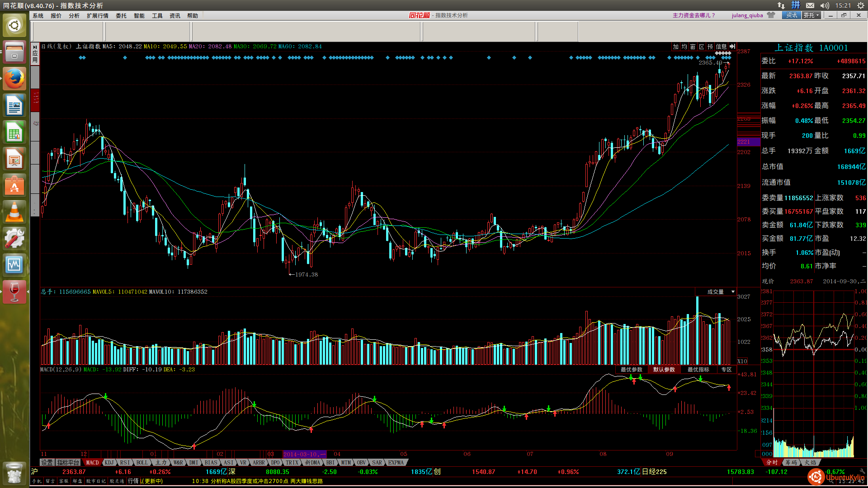The image size is (868, 488).
Task: Collapse the right quote panel arrow button
Action: click(732, 47)
